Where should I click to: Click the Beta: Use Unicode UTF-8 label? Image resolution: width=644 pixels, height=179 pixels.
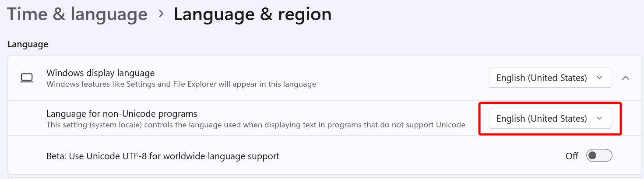click(163, 156)
